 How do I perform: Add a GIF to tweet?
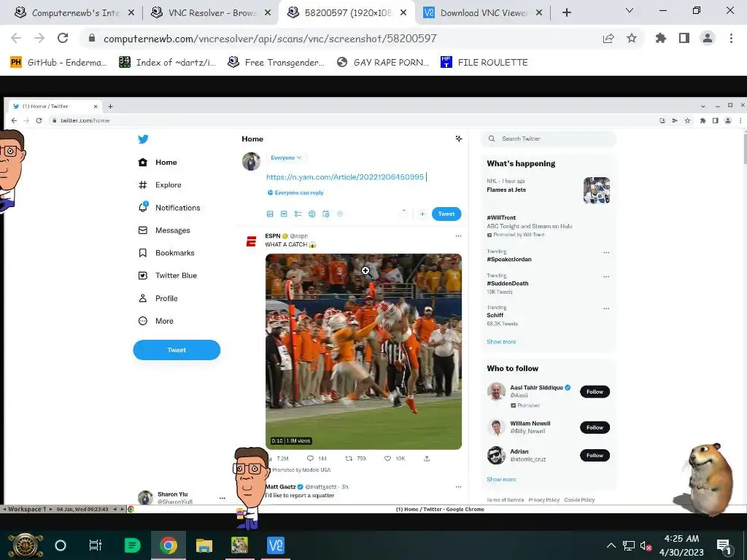tap(284, 214)
